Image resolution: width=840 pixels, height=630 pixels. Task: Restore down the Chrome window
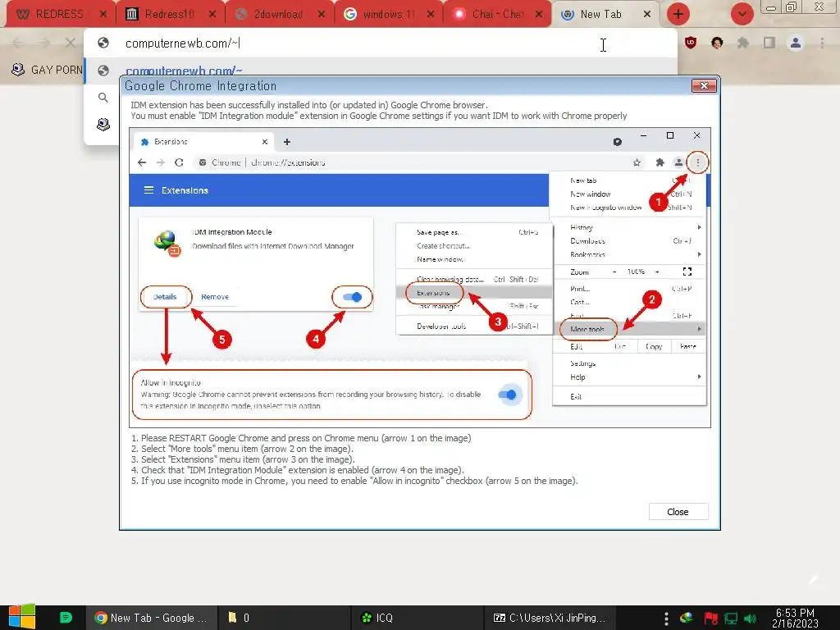point(792,7)
